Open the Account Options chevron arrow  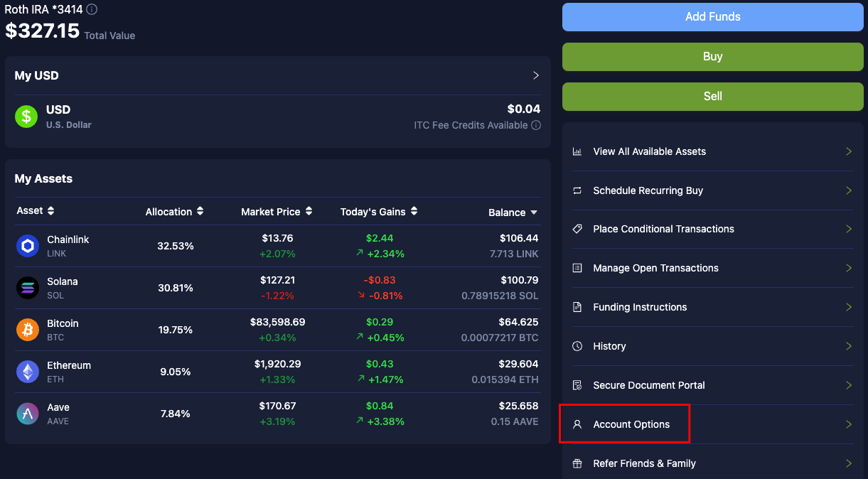[848, 424]
